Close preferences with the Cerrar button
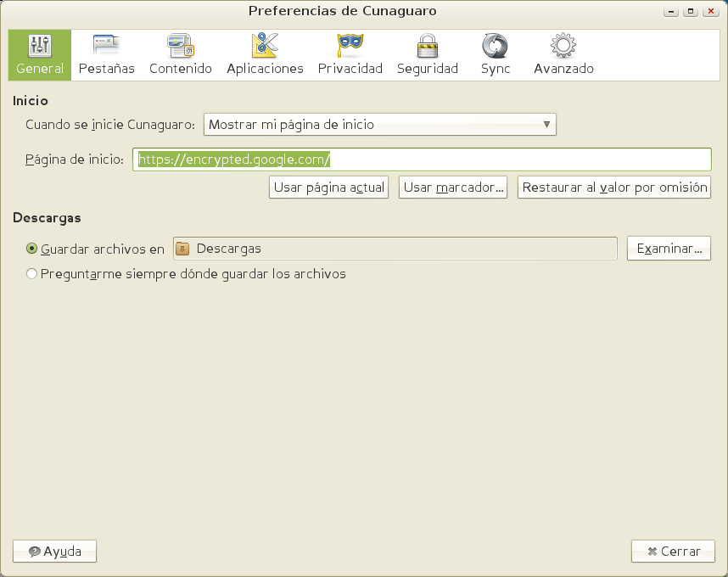The height and width of the screenshot is (577, 728). (x=673, y=552)
